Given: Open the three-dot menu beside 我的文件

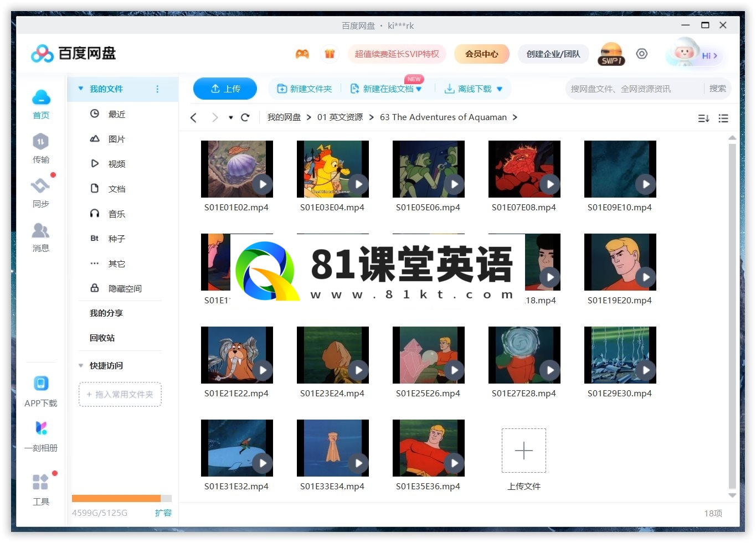Looking at the screenshot, I should (157, 89).
